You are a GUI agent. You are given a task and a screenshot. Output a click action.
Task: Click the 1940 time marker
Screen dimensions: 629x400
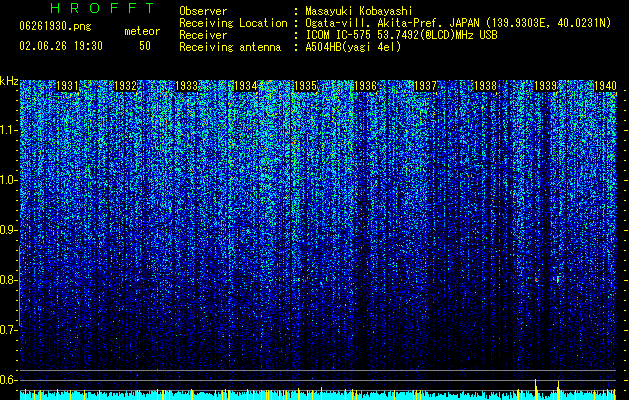pyautogui.click(x=605, y=86)
